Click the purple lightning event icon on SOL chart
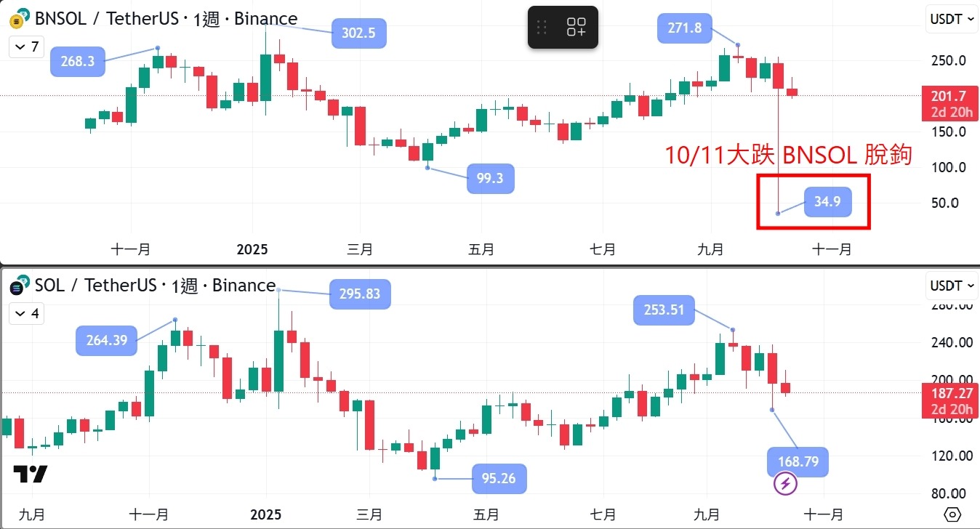Screen dimensions: 980x529 [785, 482]
